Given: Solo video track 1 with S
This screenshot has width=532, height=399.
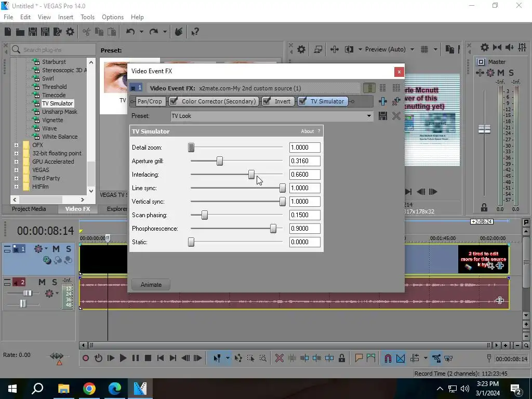Looking at the screenshot, I should point(69,249).
